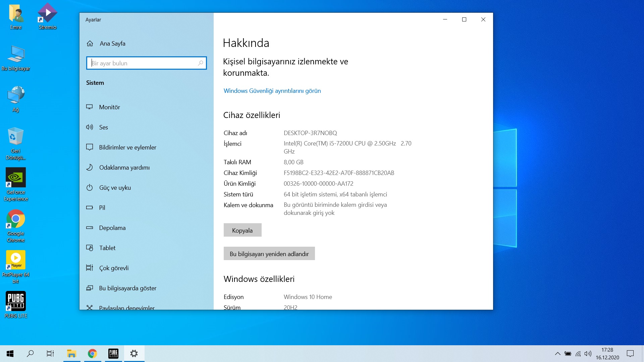644x362 pixels.
Task: Click the Cihaz özellikleri heading
Action: coord(252,115)
